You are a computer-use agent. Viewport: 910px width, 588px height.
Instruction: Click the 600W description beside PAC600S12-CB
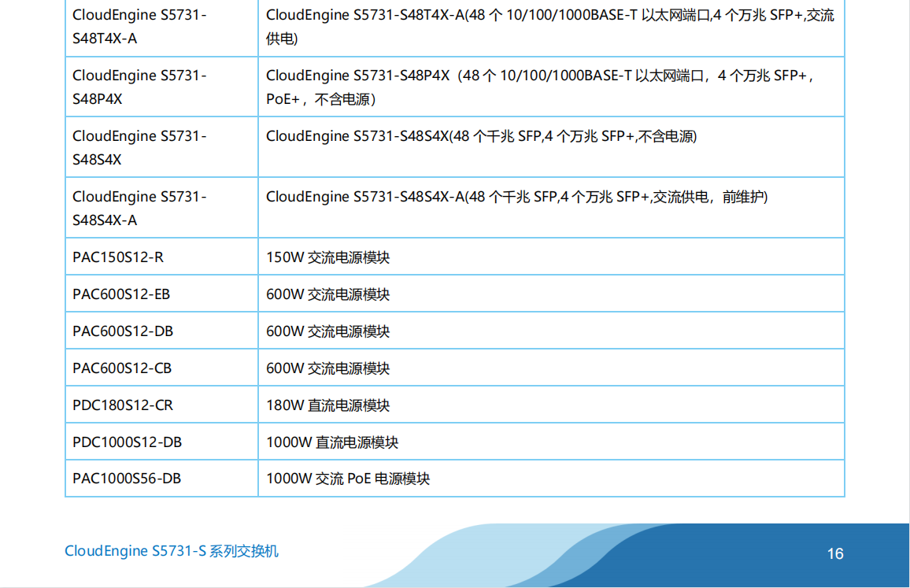pyautogui.click(x=327, y=368)
